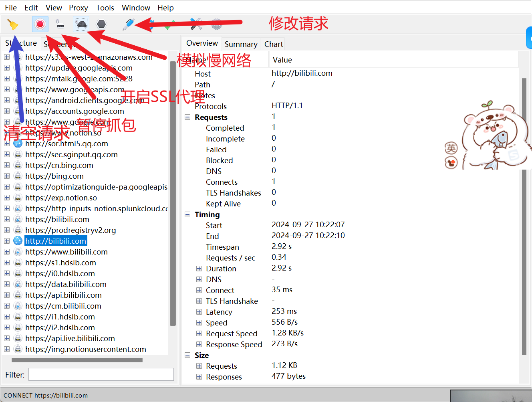532x402 pixels.
Task: Toggle the turtle Throttling icon
Action: pos(81,24)
